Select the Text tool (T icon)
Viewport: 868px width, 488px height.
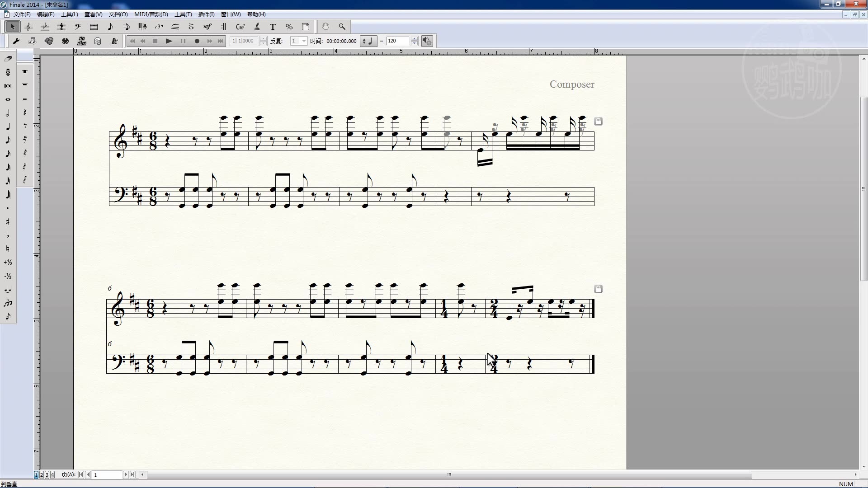tap(273, 27)
